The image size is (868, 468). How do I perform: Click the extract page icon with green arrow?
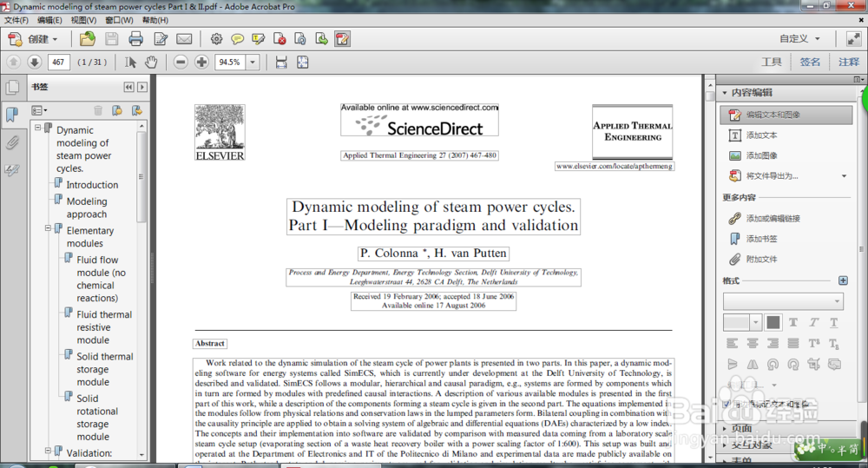321,39
